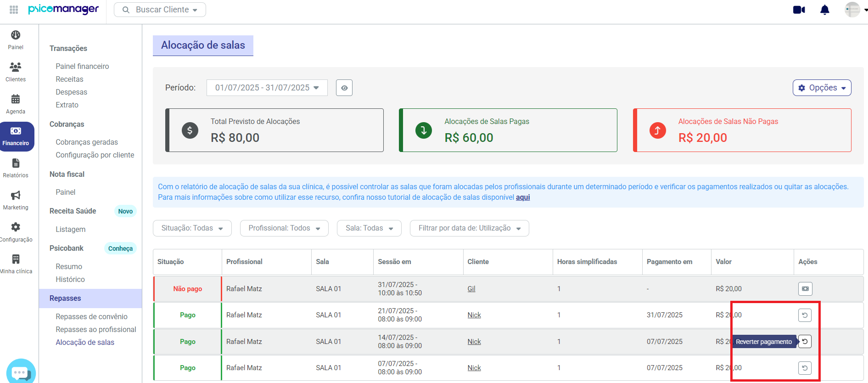Open client link Gil

(x=471, y=289)
